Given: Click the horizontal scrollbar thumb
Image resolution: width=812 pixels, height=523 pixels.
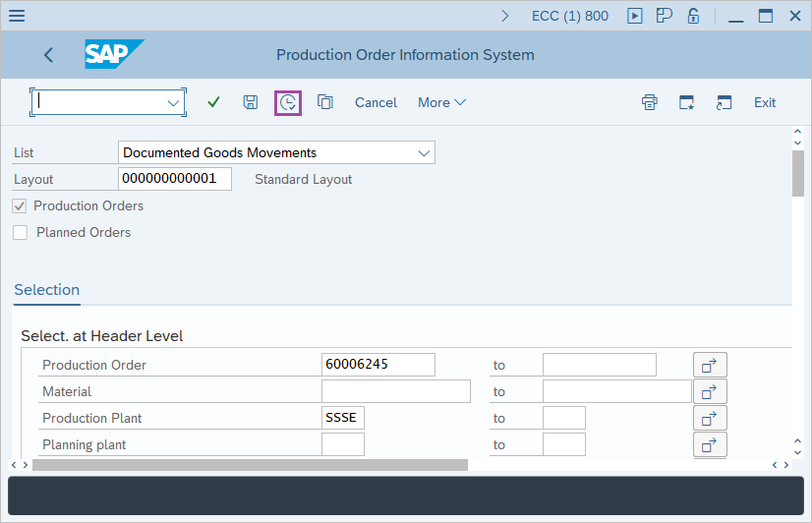Looking at the screenshot, I should pos(250,465).
